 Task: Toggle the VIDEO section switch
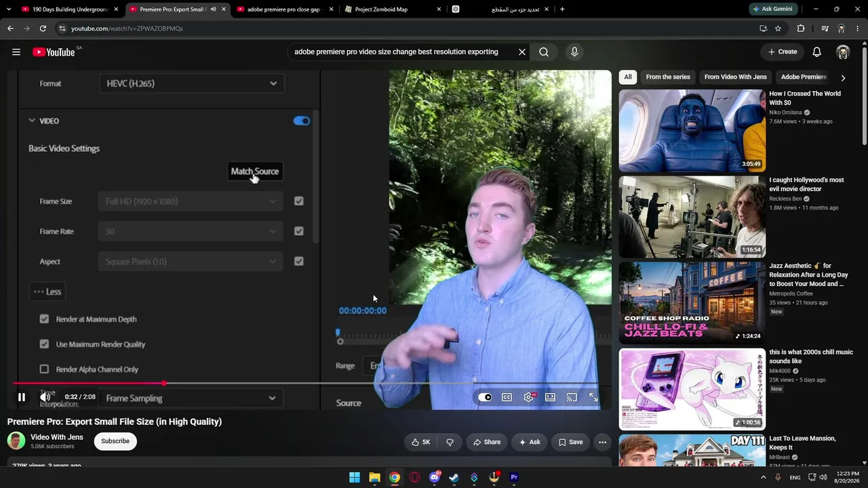[301, 121]
